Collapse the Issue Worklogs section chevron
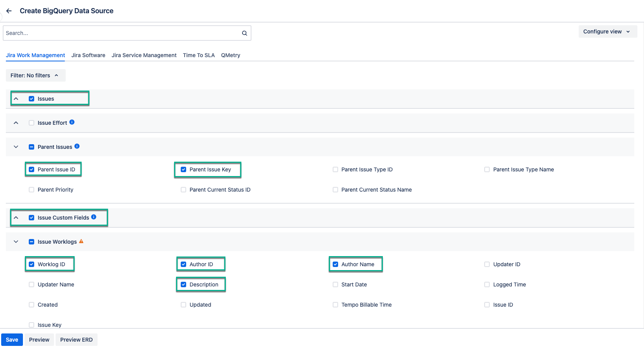 tap(16, 242)
